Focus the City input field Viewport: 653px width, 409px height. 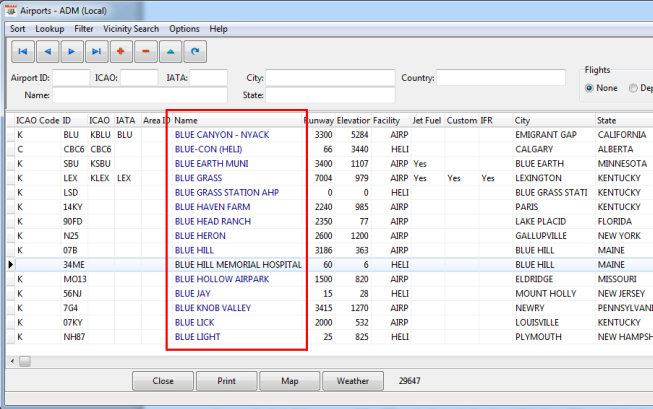[x=330, y=78]
